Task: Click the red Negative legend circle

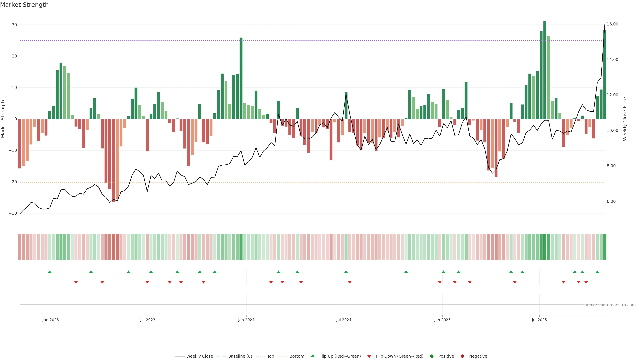Action: (x=462, y=356)
